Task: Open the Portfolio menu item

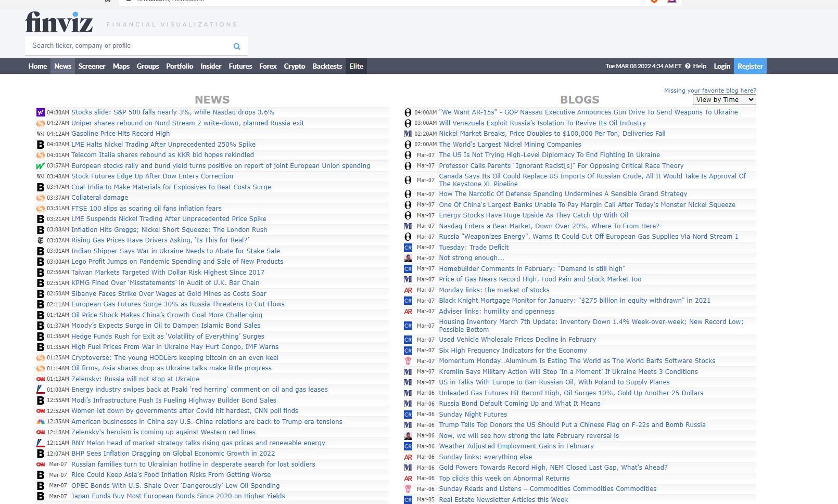Action: point(180,66)
